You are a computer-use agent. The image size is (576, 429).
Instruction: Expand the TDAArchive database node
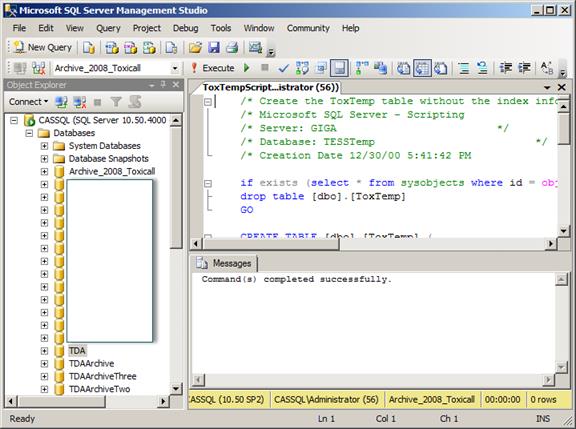(x=44, y=364)
